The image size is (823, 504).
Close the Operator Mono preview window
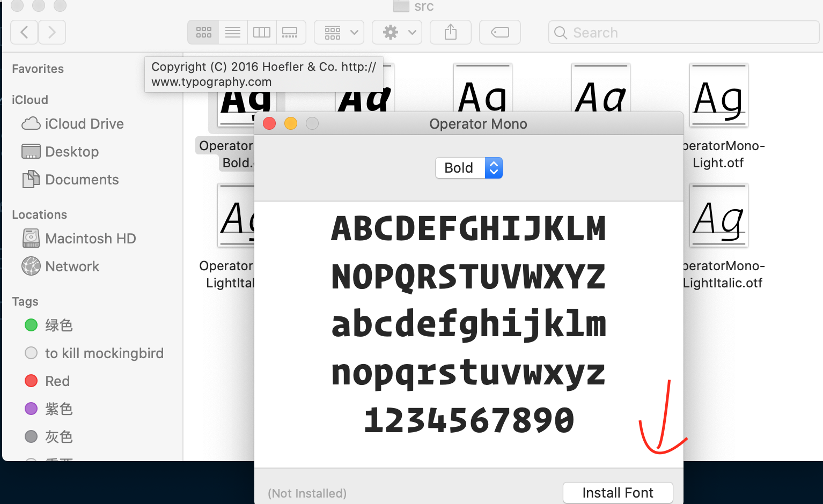click(x=269, y=124)
